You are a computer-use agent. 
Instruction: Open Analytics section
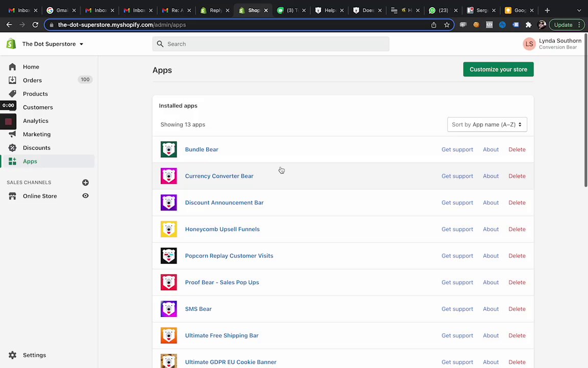pyautogui.click(x=36, y=121)
